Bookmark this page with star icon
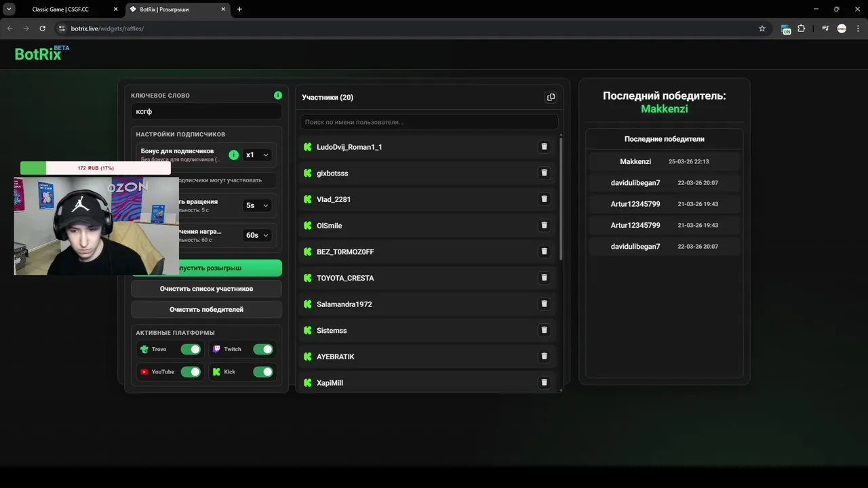 pos(762,28)
